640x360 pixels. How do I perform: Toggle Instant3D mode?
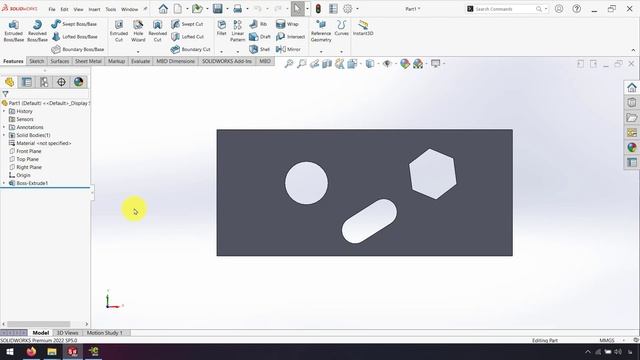(x=363, y=28)
